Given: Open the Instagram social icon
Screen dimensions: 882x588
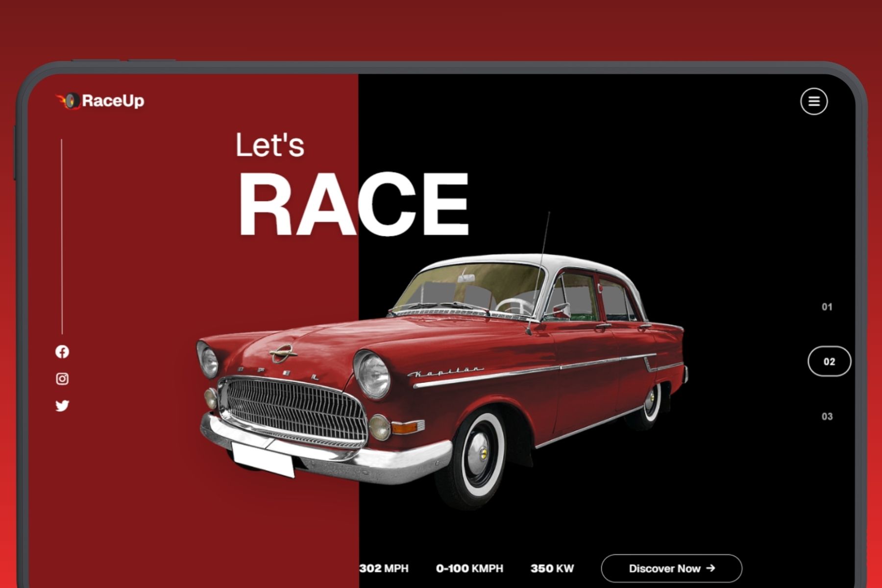Looking at the screenshot, I should point(62,379).
